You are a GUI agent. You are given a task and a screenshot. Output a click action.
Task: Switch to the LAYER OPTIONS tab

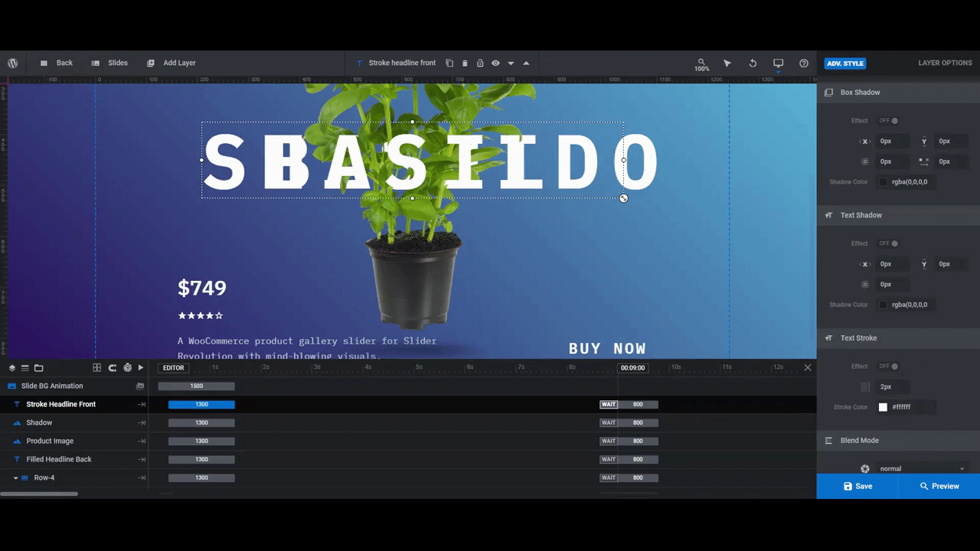945,63
